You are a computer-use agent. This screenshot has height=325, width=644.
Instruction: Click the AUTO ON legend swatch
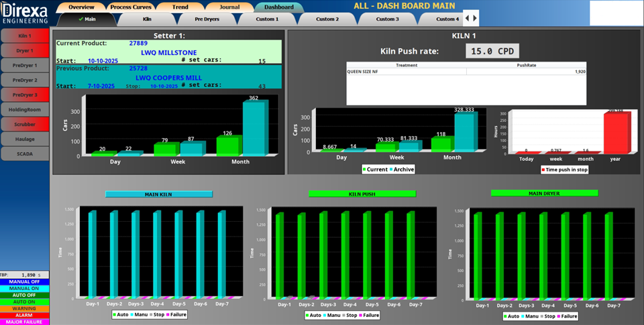[x=25, y=302]
